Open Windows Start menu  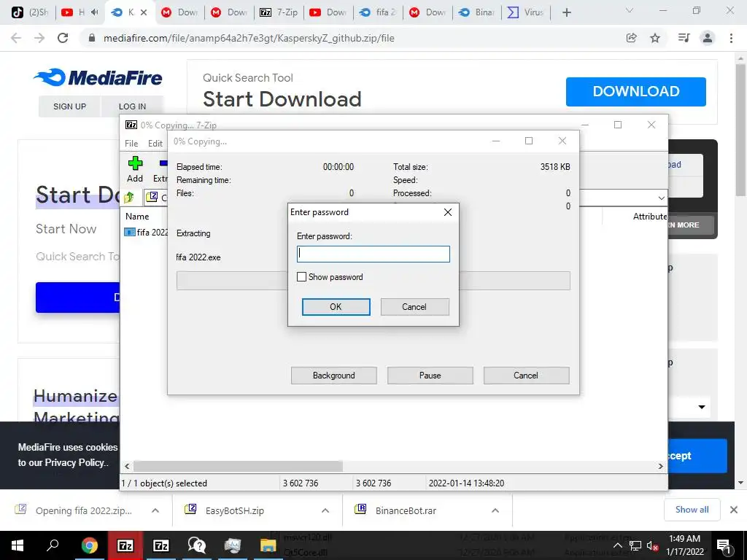pos(18,545)
